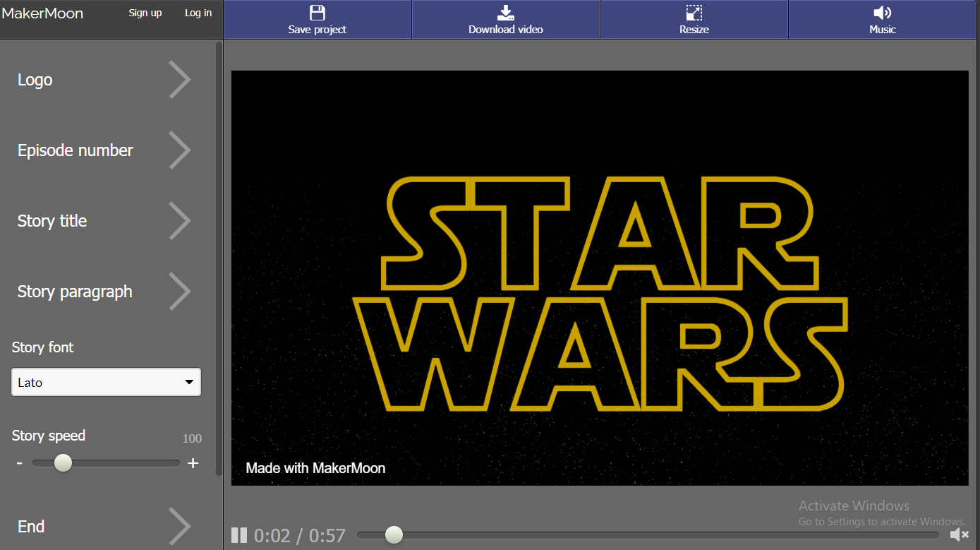The width and height of the screenshot is (980, 550).
Task: Expand the End section chevron
Action: [180, 527]
